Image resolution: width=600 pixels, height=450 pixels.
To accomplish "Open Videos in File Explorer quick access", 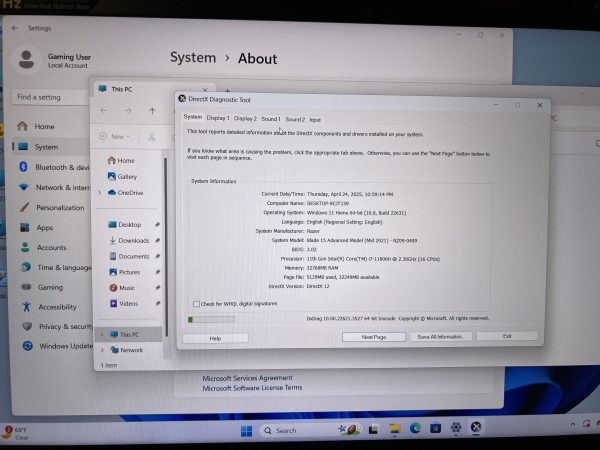I will (124, 303).
